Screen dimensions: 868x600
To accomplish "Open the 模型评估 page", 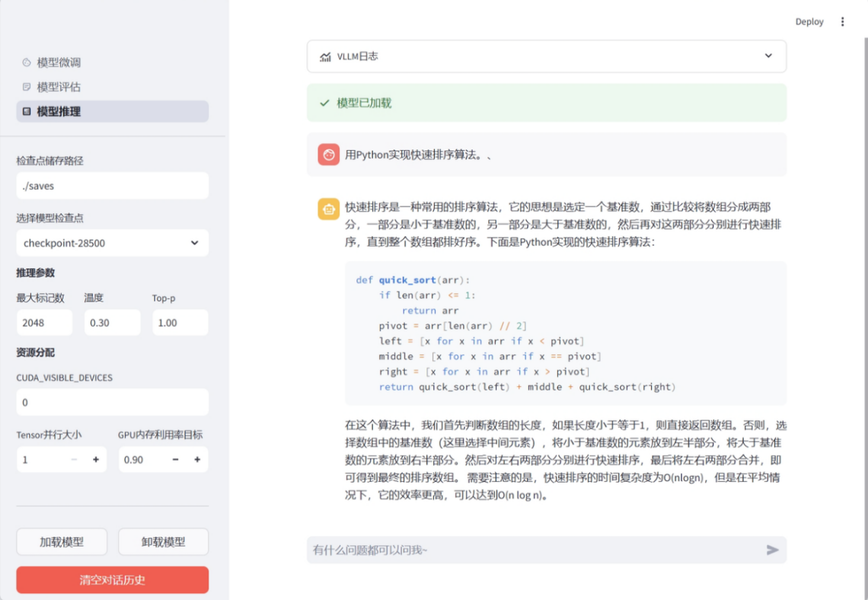I will click(x=59, y=87).
